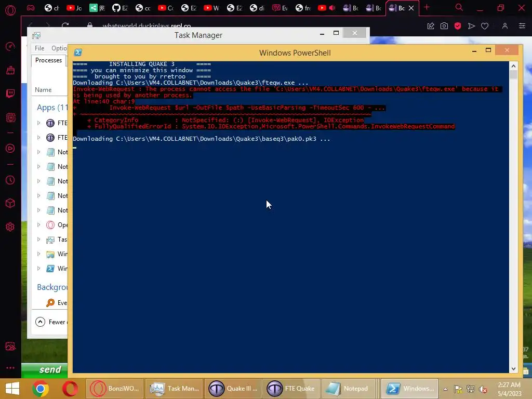
Task: Open the ad blocker shield icon
Action: 458,26
